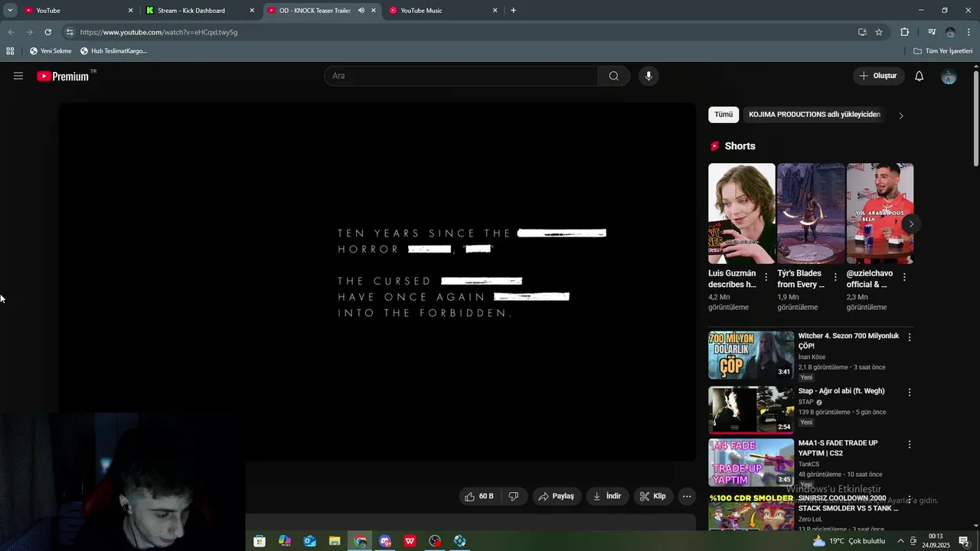This screenshot has height=551, width=980.
Task: Dislike the video with thumbs down
Action: pos(514,496)
